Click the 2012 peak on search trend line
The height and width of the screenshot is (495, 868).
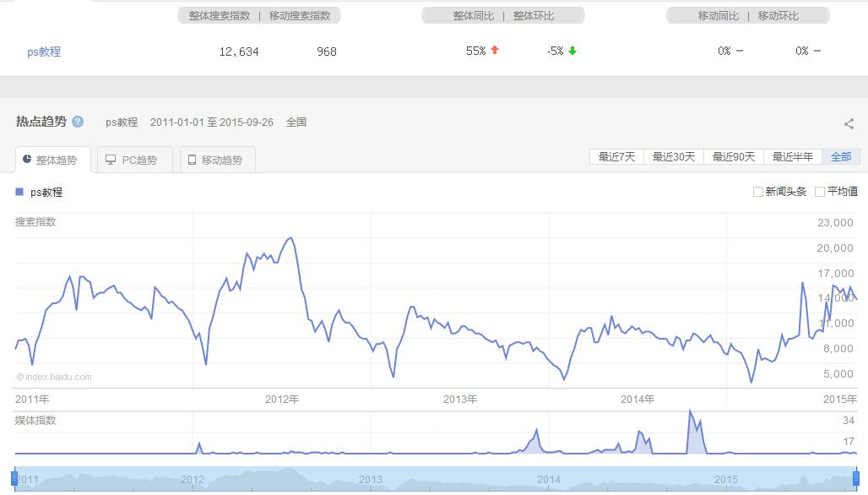coord(291,238)
